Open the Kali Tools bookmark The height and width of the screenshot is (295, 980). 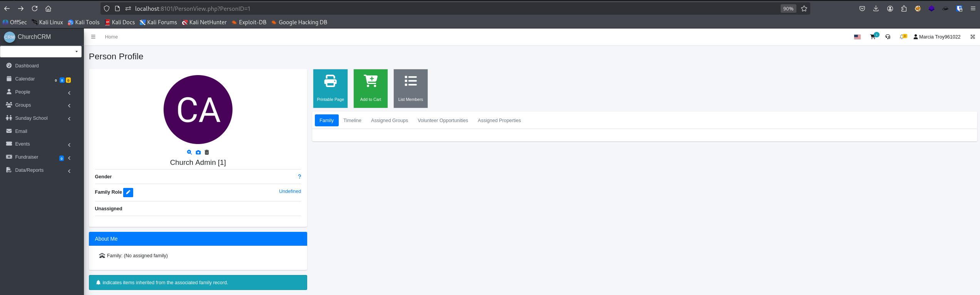(x=84, y=22)
